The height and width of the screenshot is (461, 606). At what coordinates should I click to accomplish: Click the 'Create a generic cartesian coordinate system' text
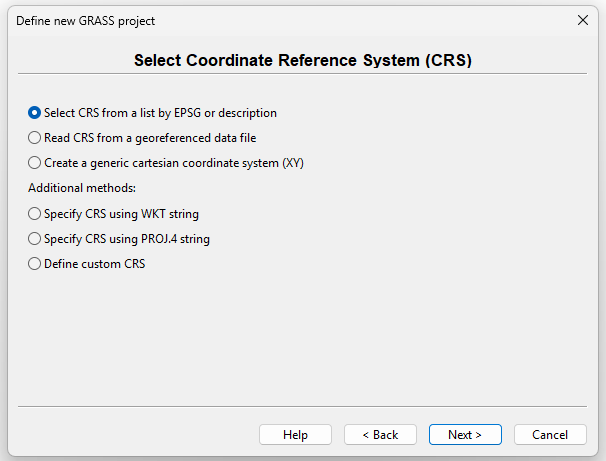click(173, 163)
